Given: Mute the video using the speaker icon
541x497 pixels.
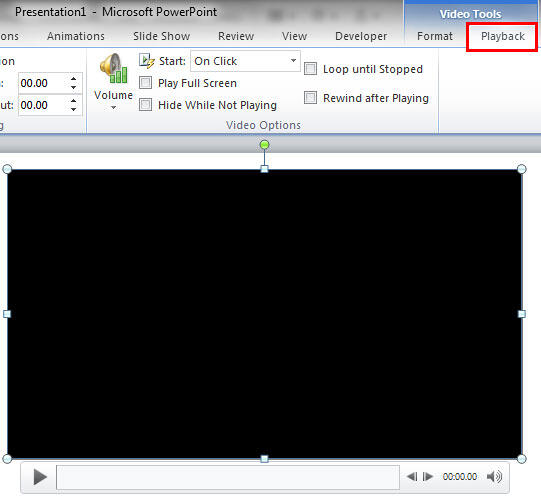Looking at the screenshot, I should point(494,477).
